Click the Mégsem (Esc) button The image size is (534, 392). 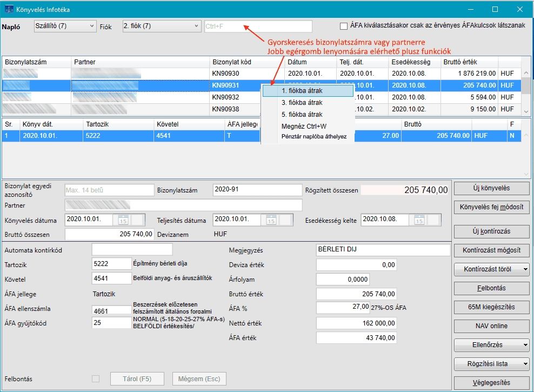pos(199,378)
